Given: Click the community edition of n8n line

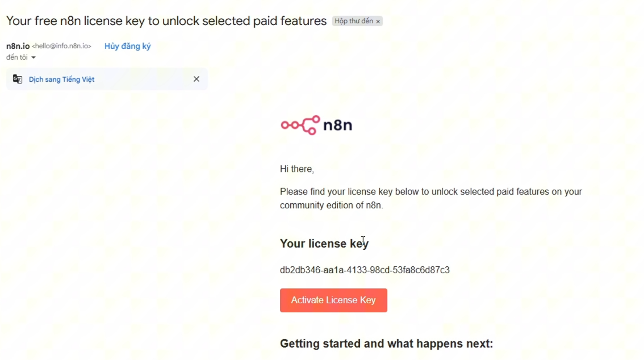Looking at the screenshot, I should [x=332, y=205].
